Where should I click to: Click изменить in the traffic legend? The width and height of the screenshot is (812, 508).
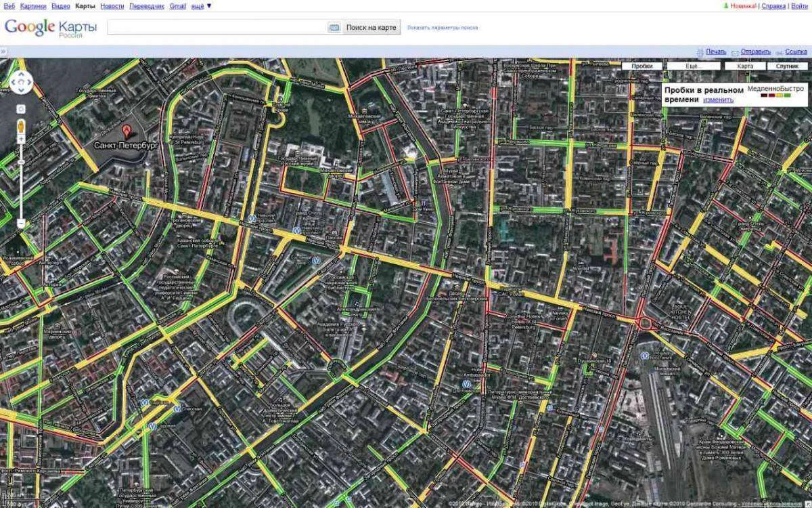(x=718, y=100)
